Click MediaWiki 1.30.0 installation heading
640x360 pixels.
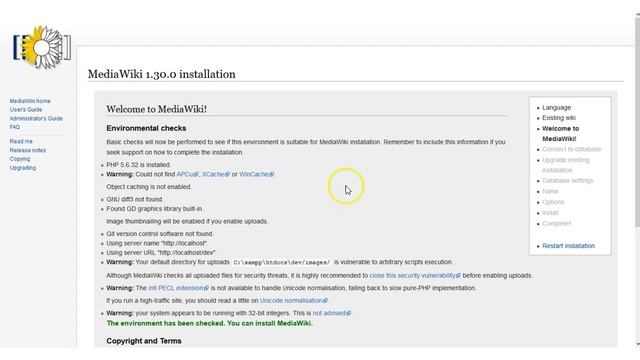(162, 74)
